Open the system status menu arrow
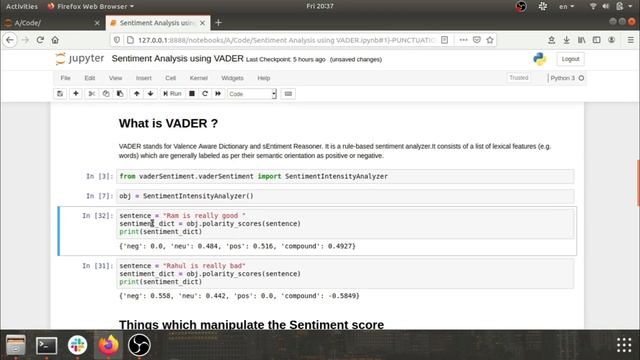640x360 pixels. click(630, 7)
